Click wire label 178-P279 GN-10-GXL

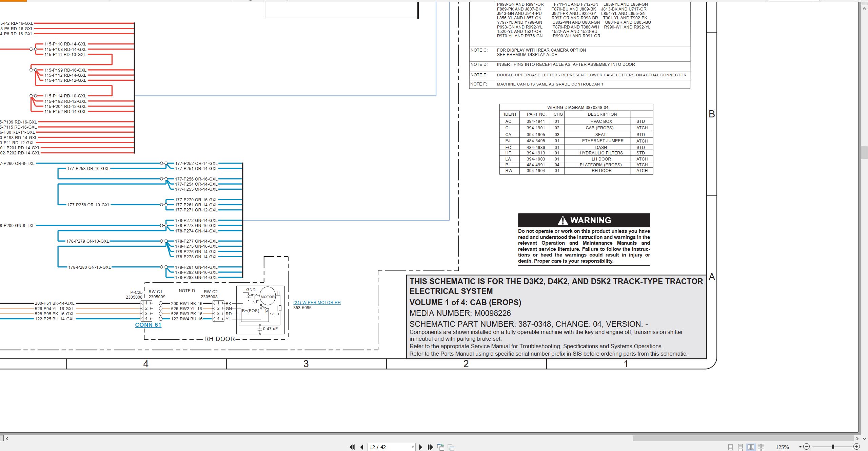coord(87,241)
